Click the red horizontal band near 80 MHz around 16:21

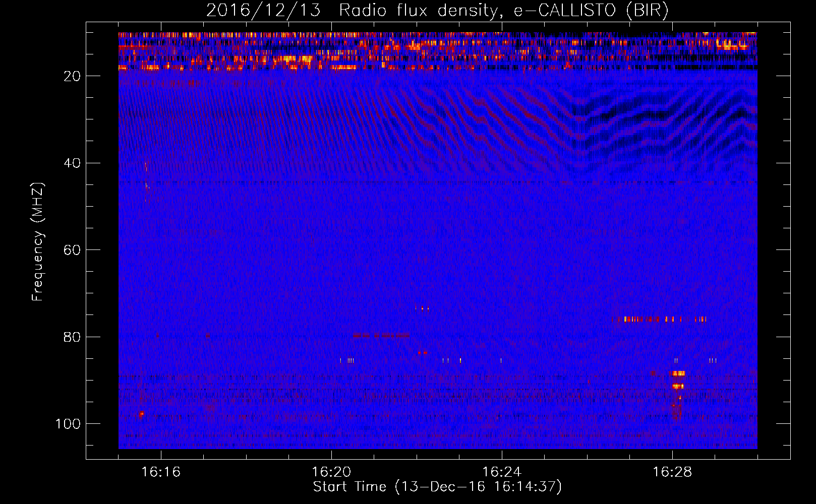pos(381,335)
